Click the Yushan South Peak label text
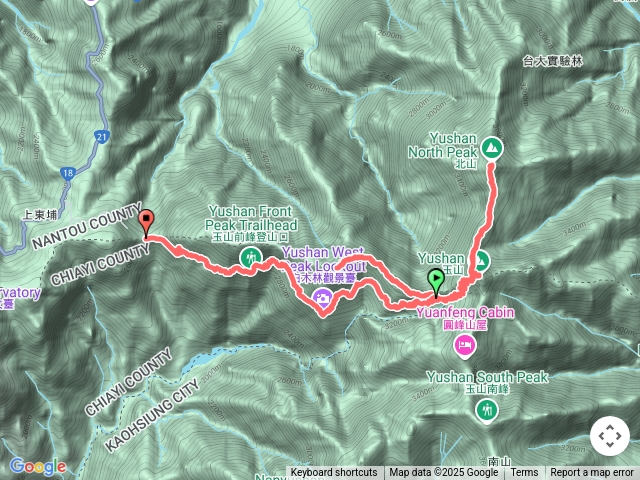The height and width of the screenshot is (480, 640). (487, 377)
